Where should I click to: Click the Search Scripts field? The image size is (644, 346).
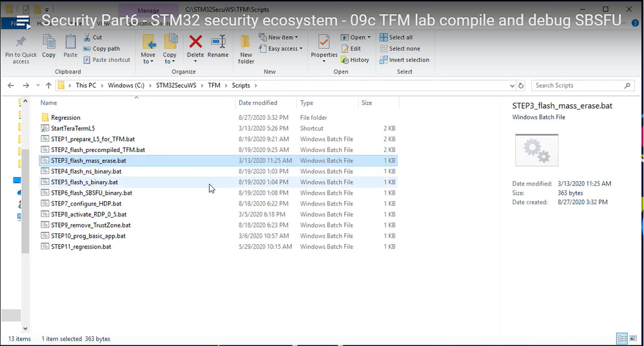[583, 85]
